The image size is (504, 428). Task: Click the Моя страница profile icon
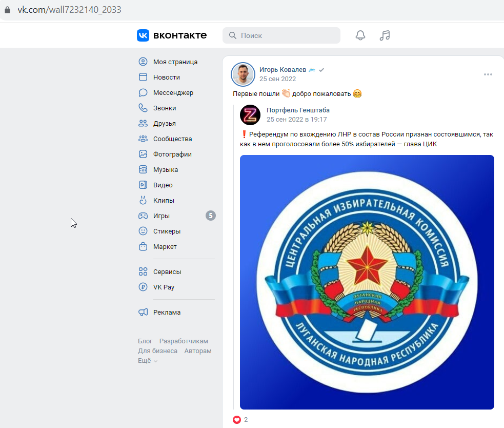(x=143, y=62)
